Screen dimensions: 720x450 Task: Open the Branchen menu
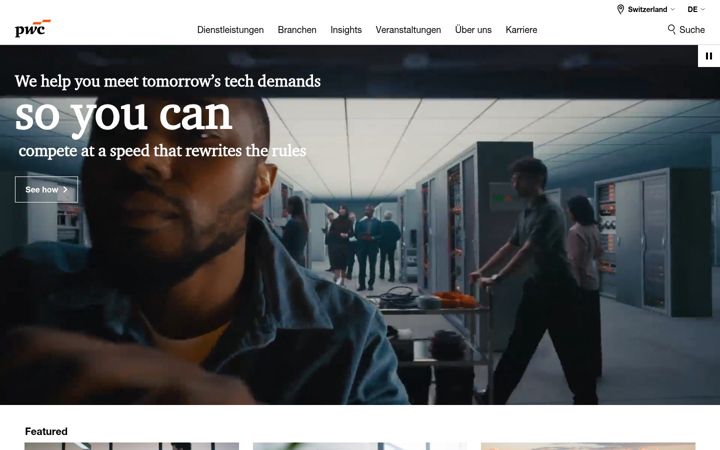[297, 30]
